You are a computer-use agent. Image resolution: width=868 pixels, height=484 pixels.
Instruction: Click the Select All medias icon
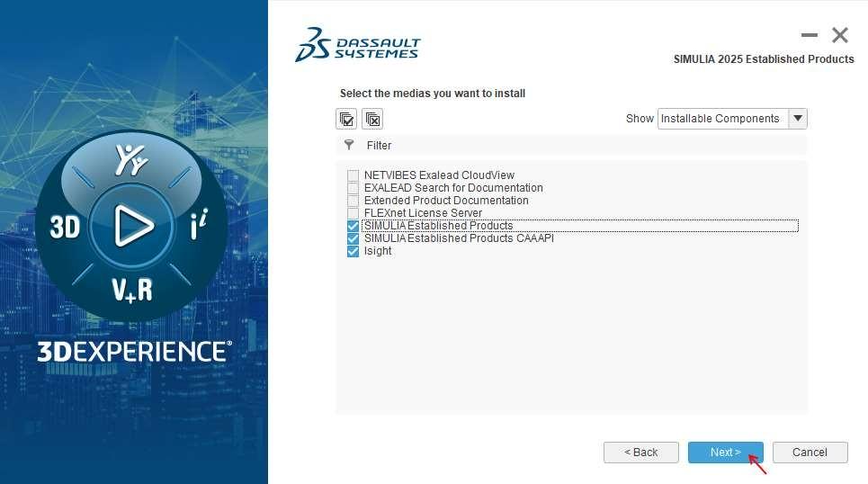click(x=346, y=119)
